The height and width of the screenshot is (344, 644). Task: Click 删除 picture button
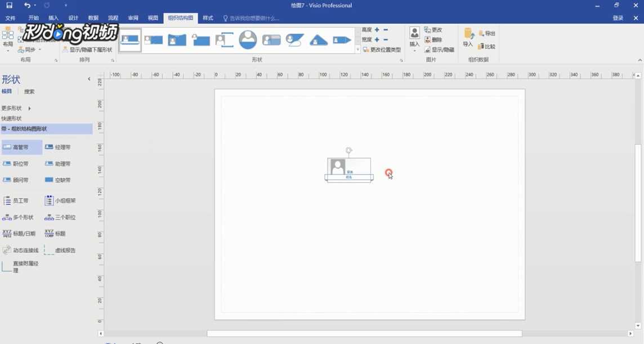click(433, 40)
